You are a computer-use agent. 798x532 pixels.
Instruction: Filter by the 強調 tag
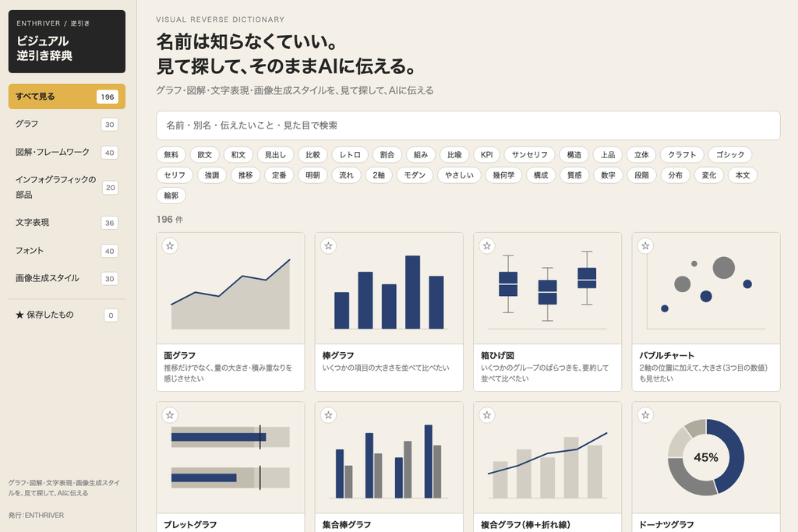click(x=212, y=175)
